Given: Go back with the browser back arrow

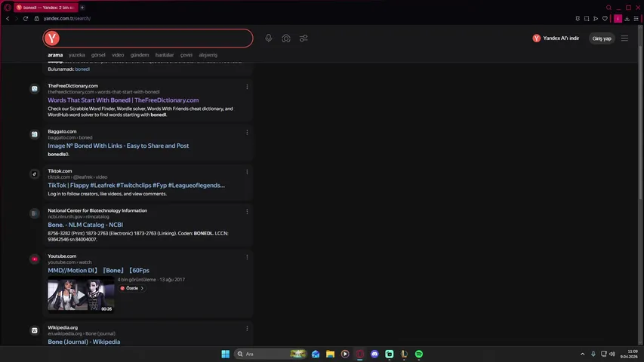Looking at the screenshot, I should (8, 18).
